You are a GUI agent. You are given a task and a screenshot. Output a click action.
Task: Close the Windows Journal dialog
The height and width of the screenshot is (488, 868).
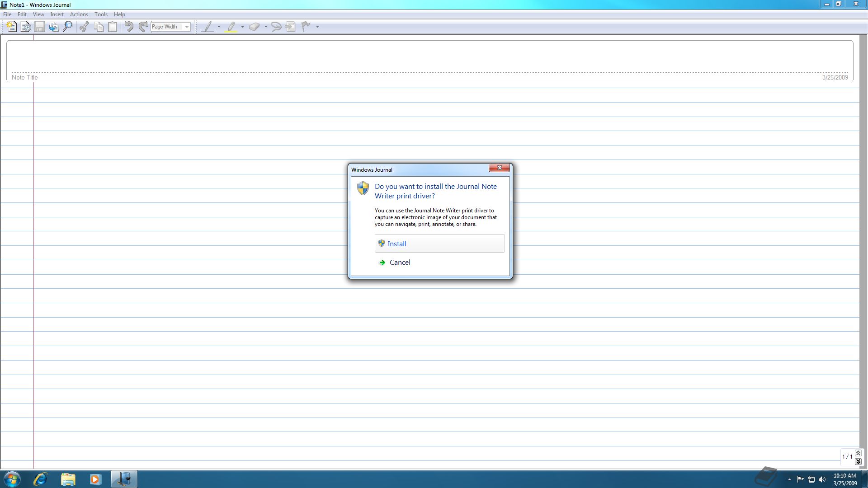(x=499, y=168)
